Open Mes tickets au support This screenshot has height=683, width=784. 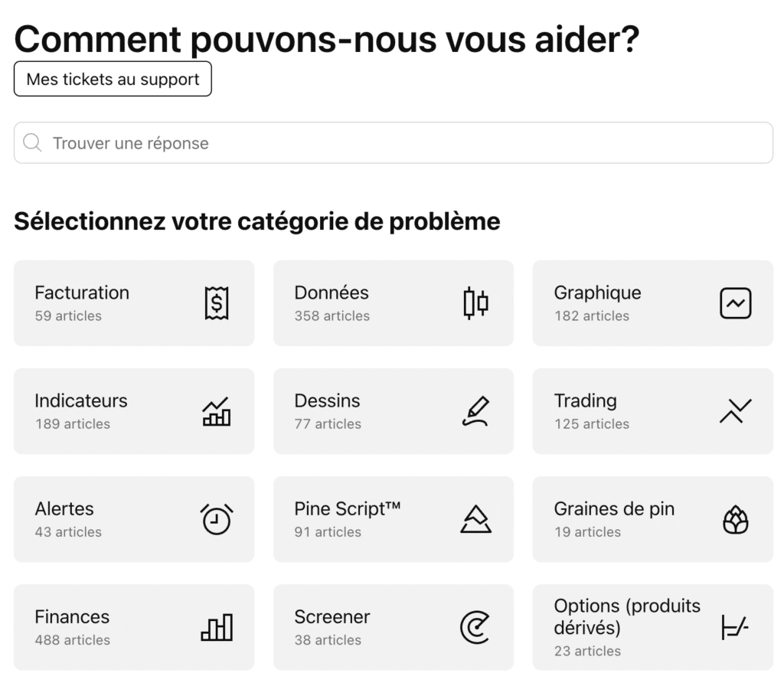tap(113, 80)
